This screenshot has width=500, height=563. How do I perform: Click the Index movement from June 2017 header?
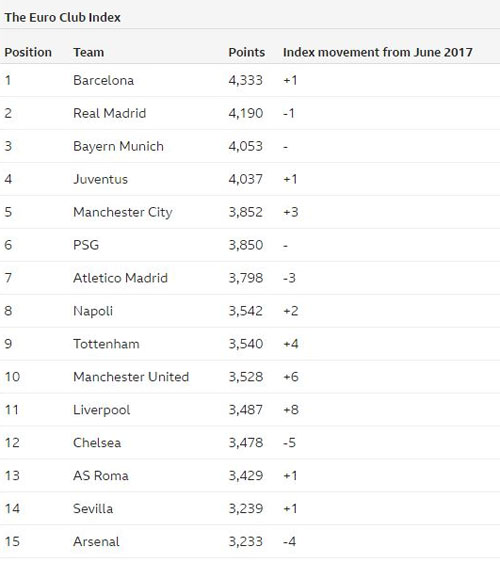[378, 52]
